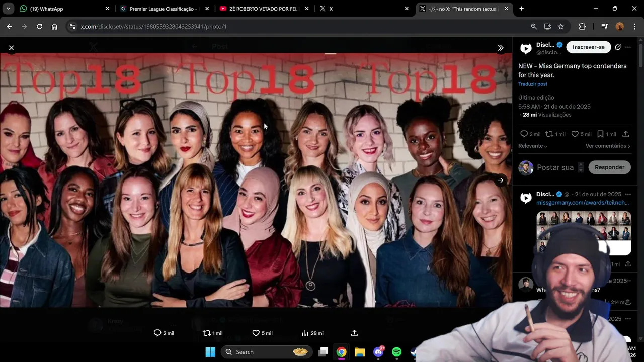Viewport: 644px width, 362px height.
Task: Open more options next to Grok icon
Action: [x=628, y=47]
